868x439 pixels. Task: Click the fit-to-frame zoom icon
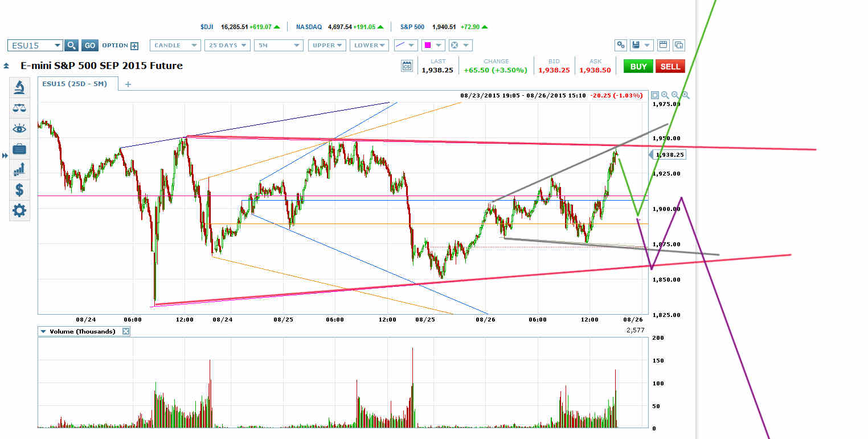655,95
